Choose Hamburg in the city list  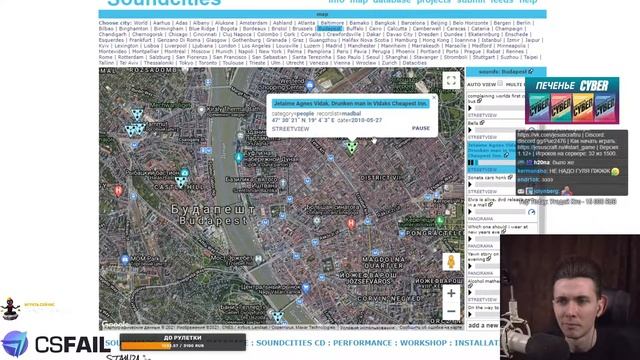(406, 40)
